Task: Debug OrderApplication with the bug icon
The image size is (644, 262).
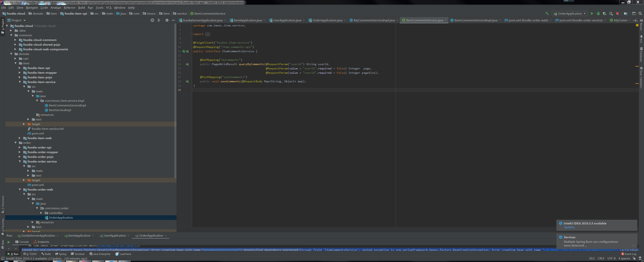Action: pyautogui.click(x=598, y=13)
